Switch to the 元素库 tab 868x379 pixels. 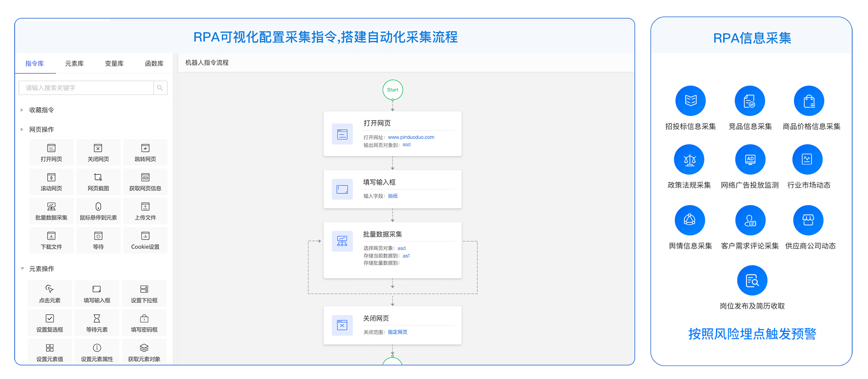click(x=74, y=64)
